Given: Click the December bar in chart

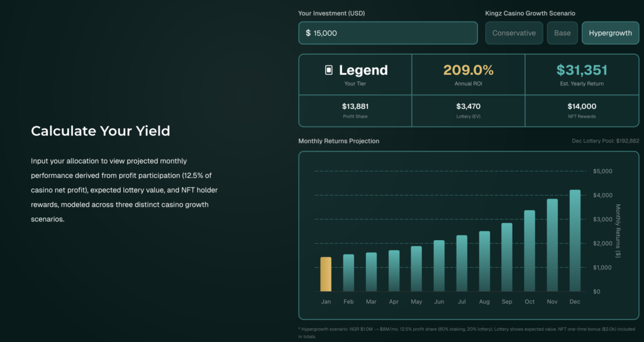Looking at the screenshot, I should point(575,241).
